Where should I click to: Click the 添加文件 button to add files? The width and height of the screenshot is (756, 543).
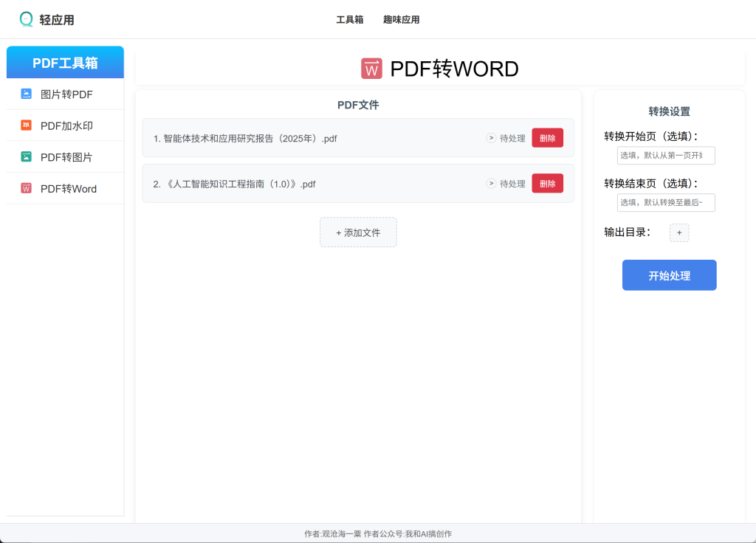click(x=358, y=232)
